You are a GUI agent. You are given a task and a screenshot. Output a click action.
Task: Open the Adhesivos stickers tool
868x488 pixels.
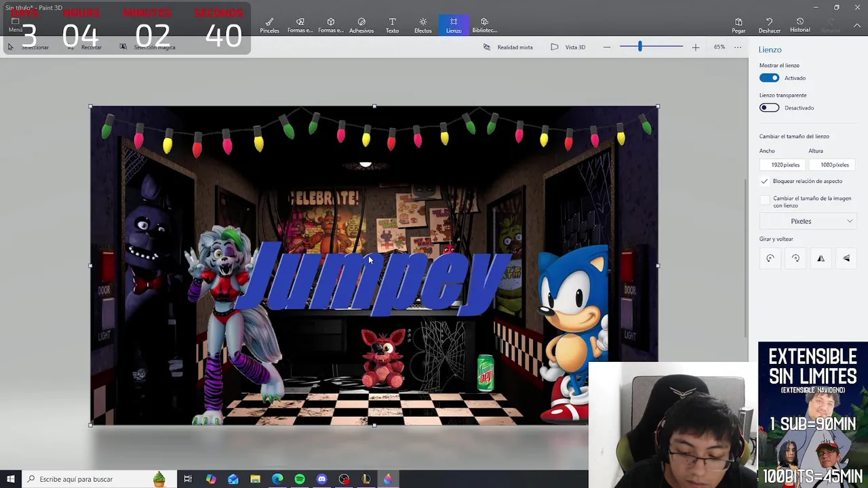[x=361, y=25]
